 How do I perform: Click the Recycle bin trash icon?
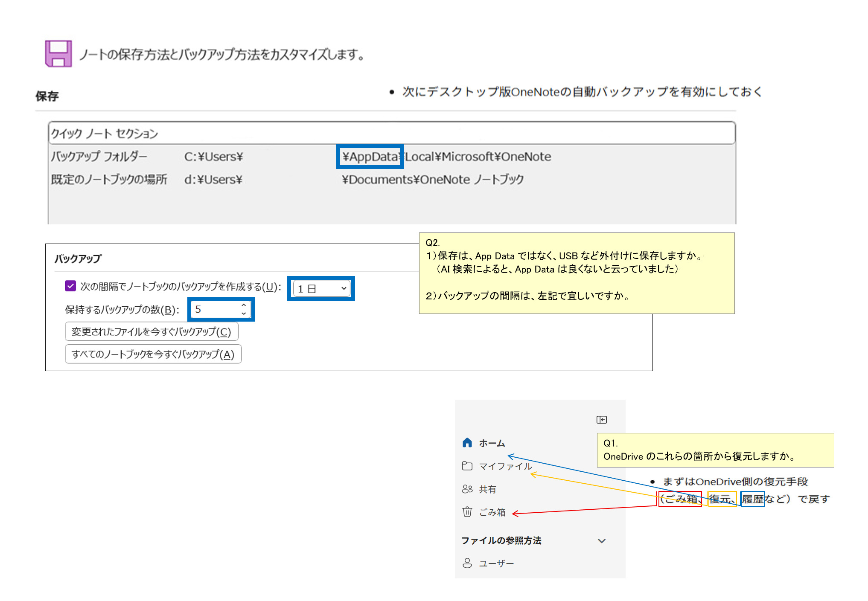click(467, 511)
